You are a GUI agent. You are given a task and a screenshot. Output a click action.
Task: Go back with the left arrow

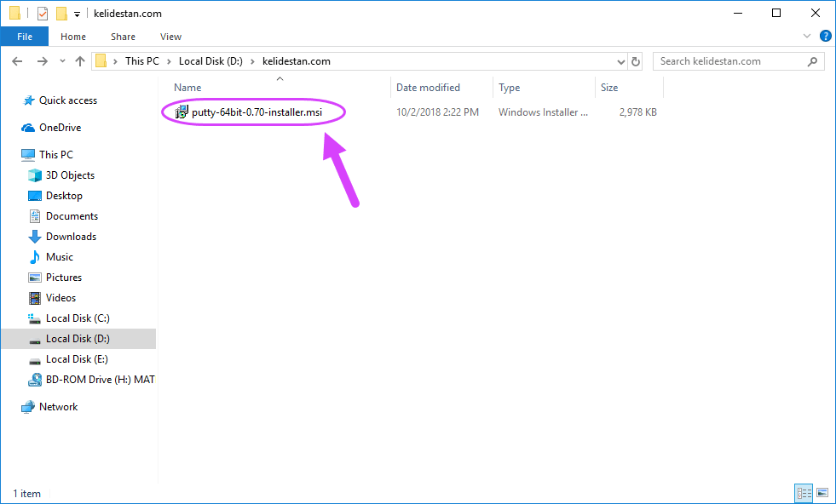pos(17,61)
